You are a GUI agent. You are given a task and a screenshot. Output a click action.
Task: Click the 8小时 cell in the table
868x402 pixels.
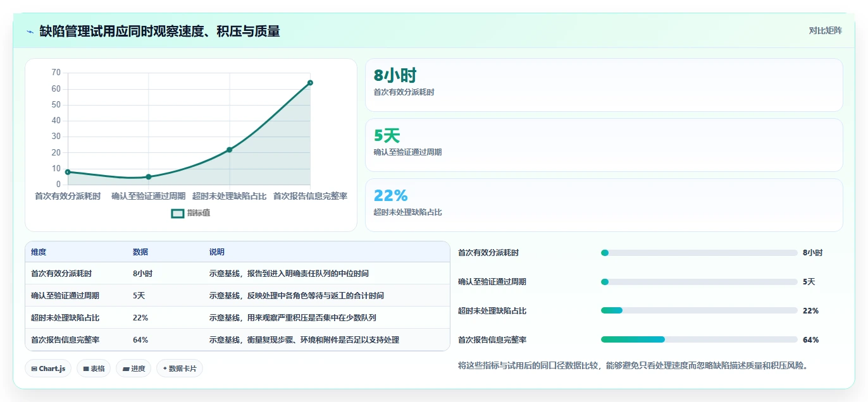(x=142, y=274)
